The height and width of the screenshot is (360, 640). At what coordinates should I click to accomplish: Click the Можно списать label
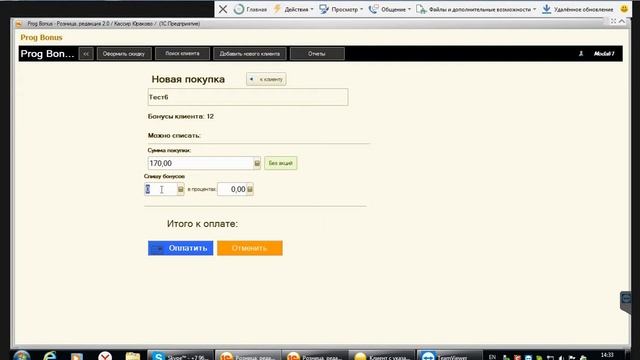(174, 135)
